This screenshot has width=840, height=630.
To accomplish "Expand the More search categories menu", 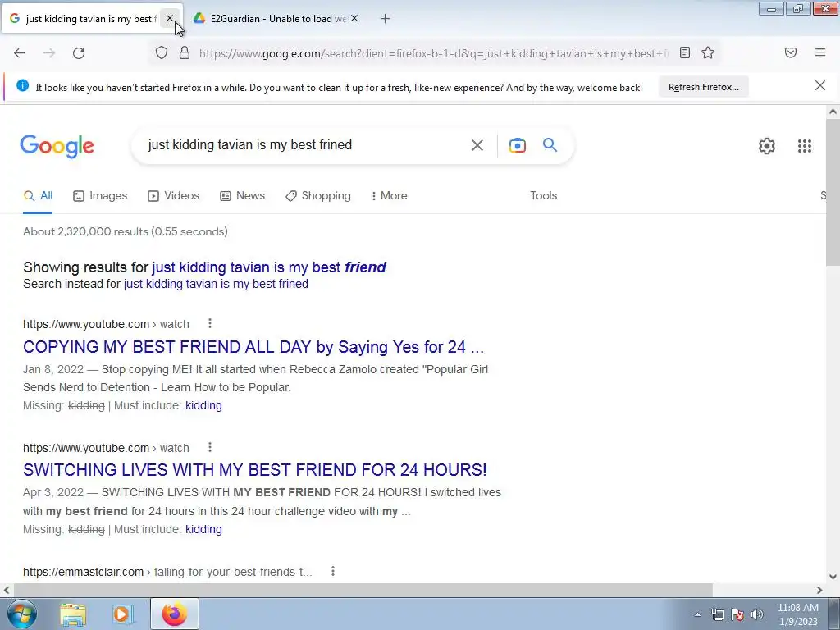I will pos(389,195).
